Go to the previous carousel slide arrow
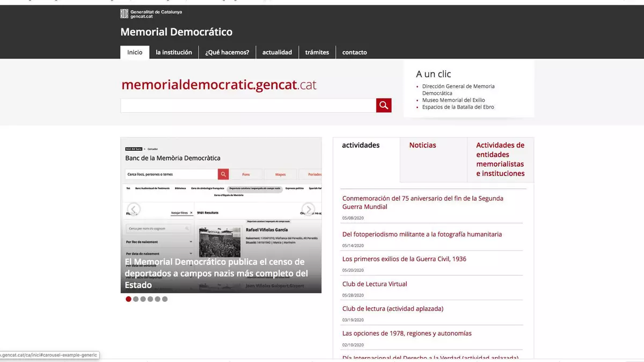This screenshot has width=644, height=362. tap(134, 209)
